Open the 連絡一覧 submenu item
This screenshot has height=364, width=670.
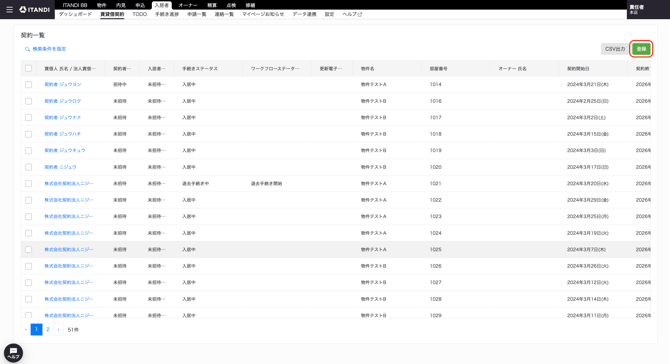click(224, 14)
